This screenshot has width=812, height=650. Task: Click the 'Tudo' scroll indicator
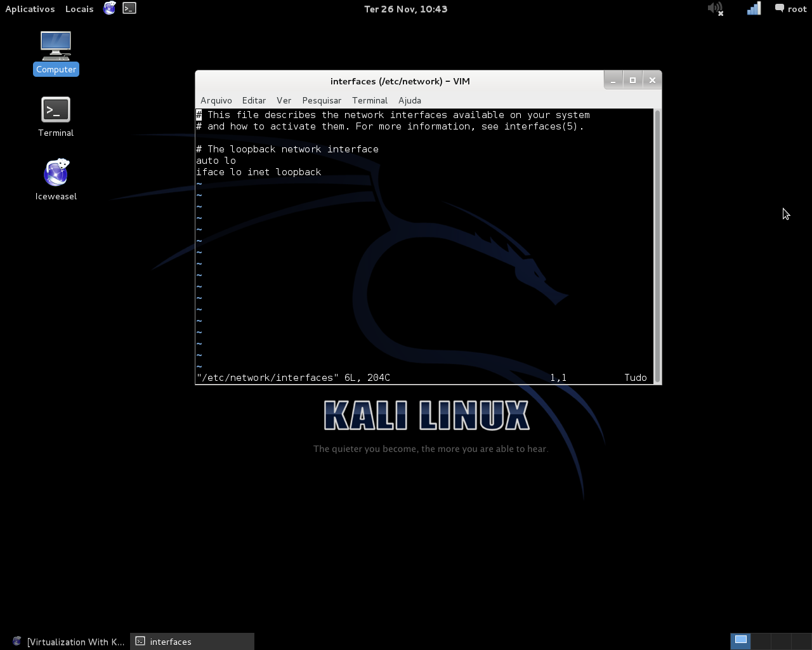pos(636,378)
